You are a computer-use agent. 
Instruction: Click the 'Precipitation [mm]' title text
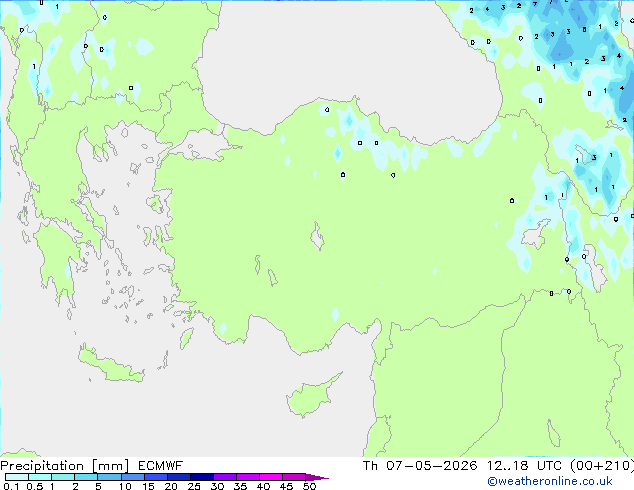65,466
